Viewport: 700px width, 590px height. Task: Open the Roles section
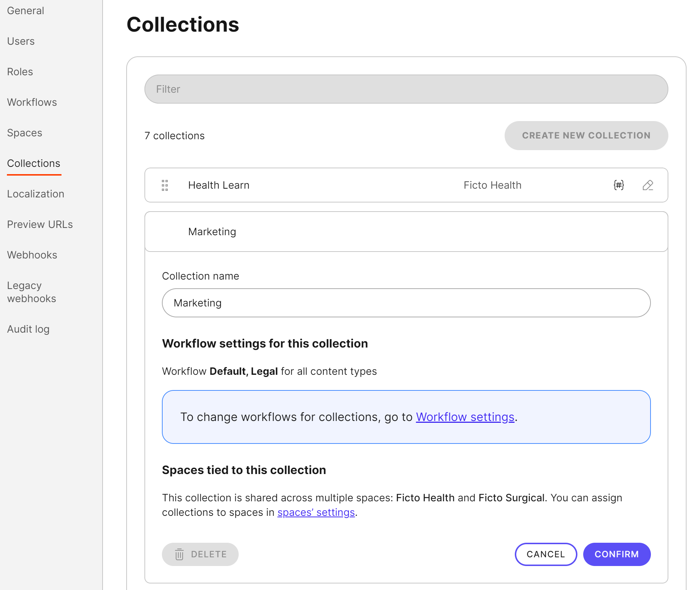[20, 72]
